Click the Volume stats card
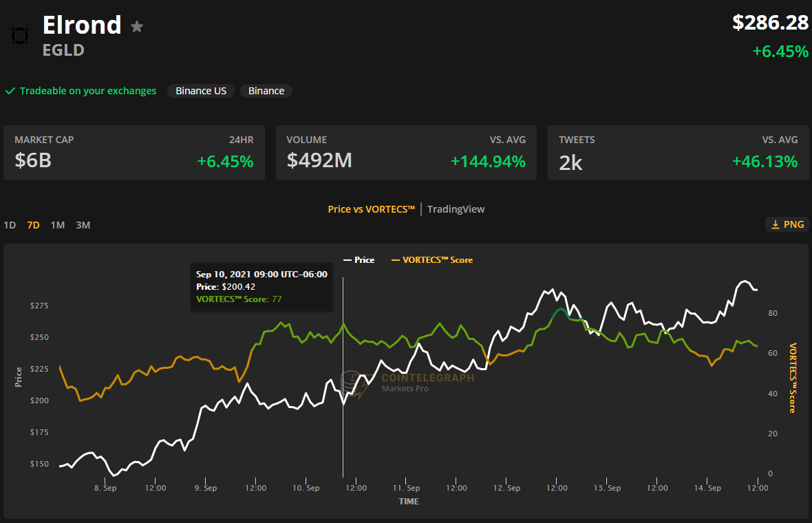 pyautogui.click(x=406, y=153)
